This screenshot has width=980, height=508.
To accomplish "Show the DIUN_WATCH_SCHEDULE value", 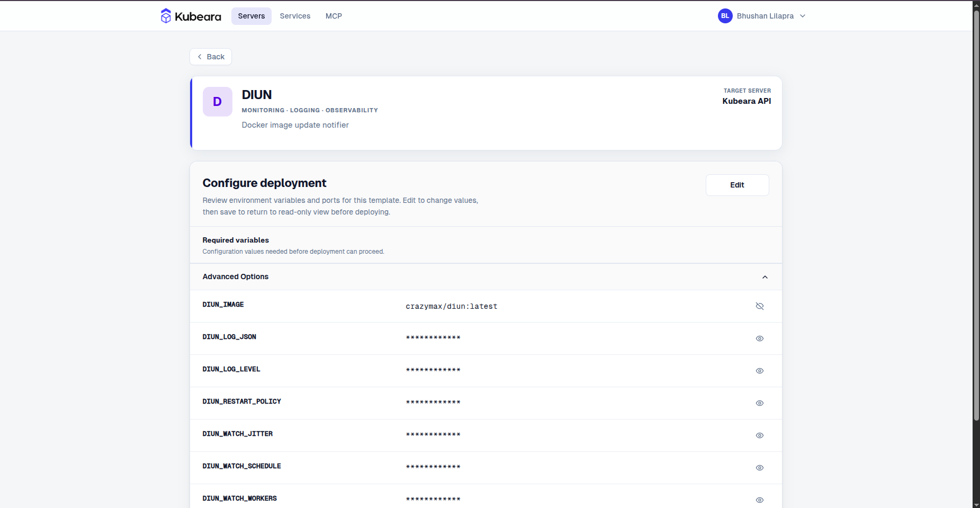I will pos(760,468).
